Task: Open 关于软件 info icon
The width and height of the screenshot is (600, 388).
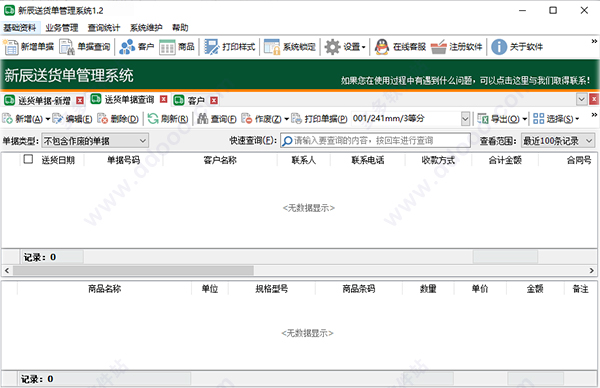Action: pyautogui.click(x=517, y=47)
